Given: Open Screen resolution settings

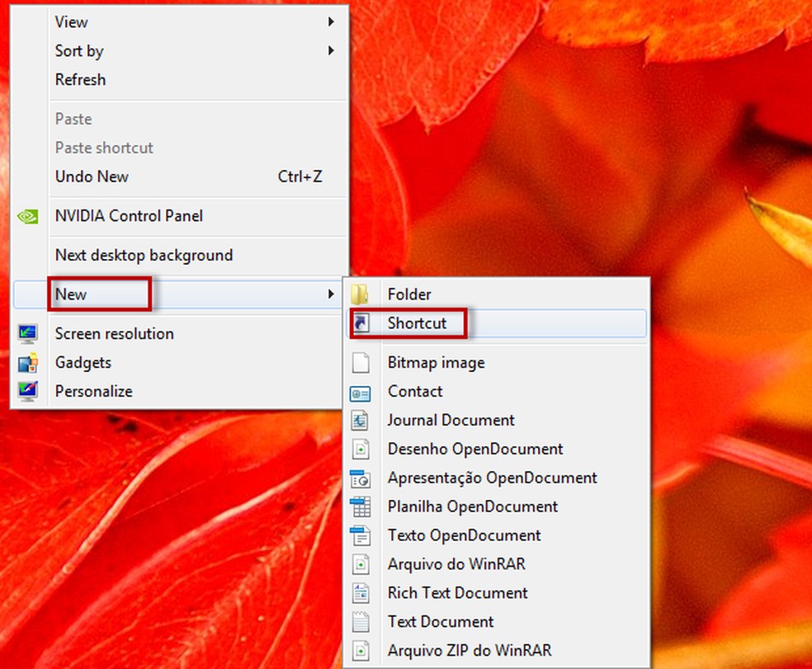Looking at the screenshot, I should coord(179,334).
